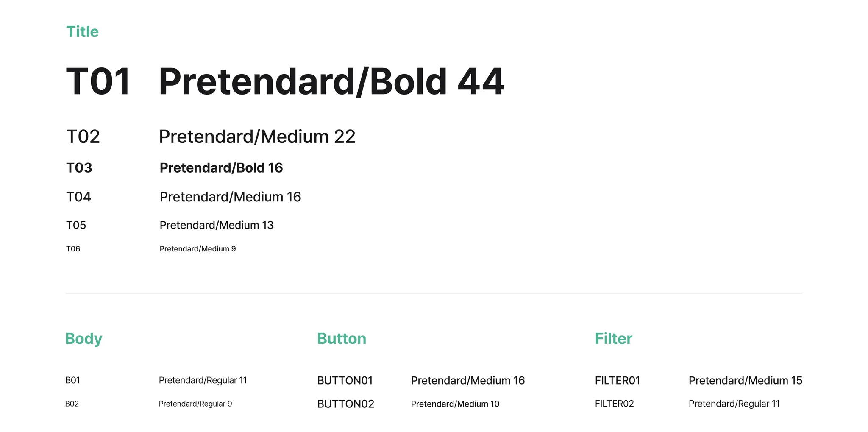Click the Pretendard/Regular 9 sample text

[x=195, y=404]
